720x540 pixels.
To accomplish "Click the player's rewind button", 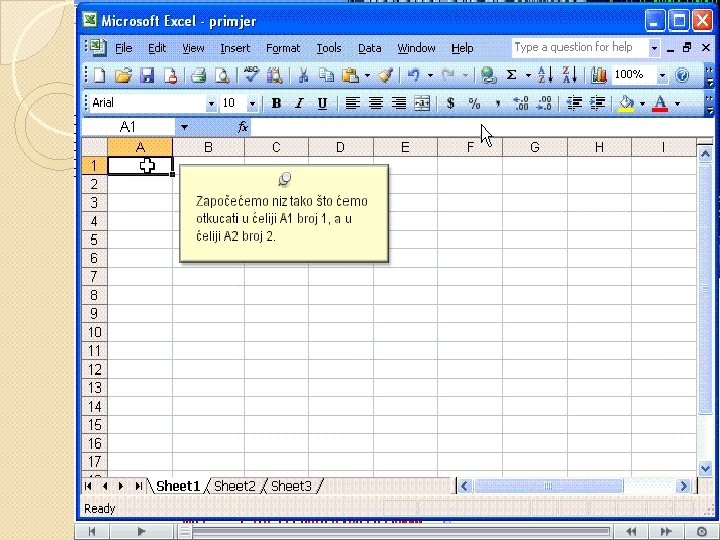I will click(x=632, y=532).
